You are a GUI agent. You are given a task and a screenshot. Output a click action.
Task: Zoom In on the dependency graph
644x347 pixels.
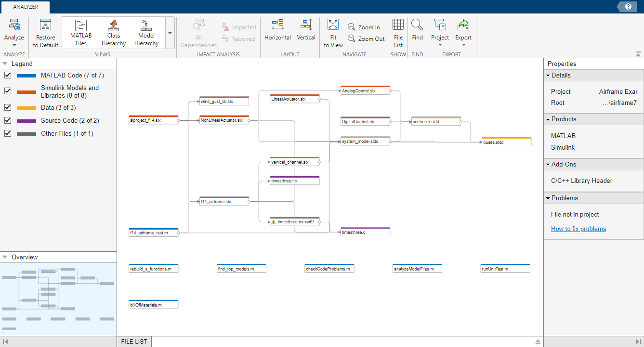point(365,27)
